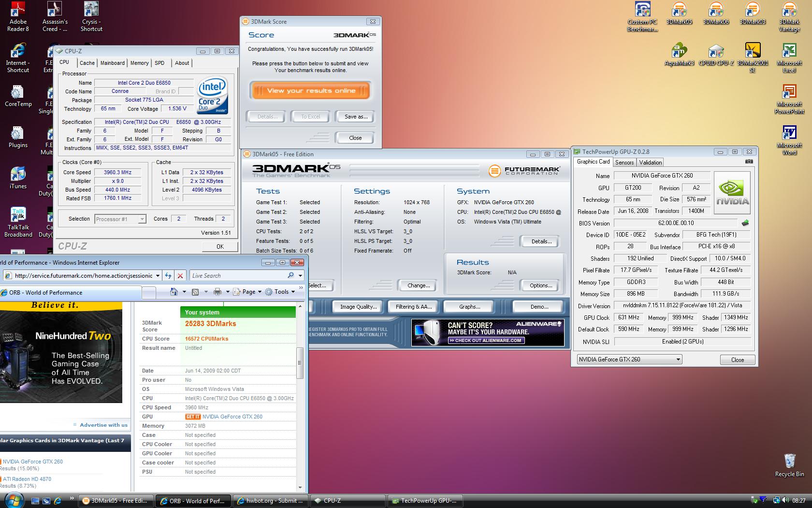
Task: Click GET IT link for GeForce GTX 260
Action: pos(192,417)
